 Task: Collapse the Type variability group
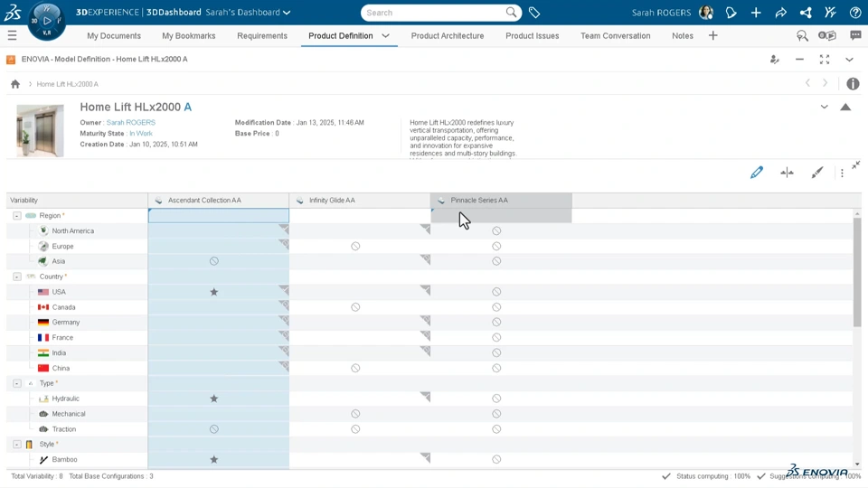click(x=17, y=383)
